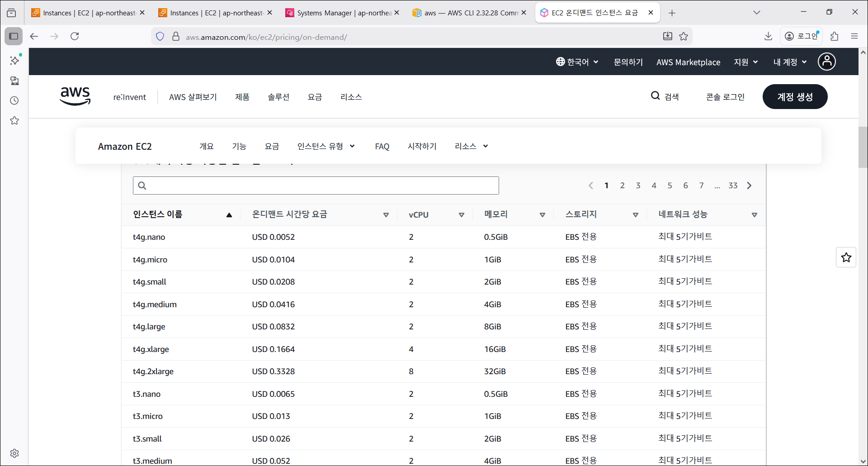This screenshot has width=868, height=466.
Task: Open the EC2 FAQ tab
Action: click(382, 146)
